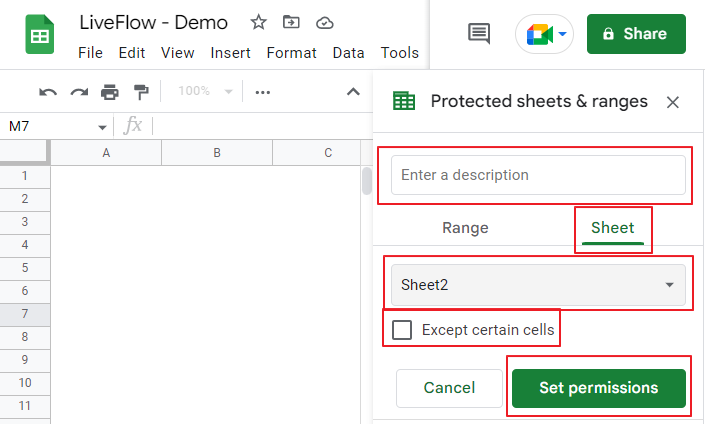Select column C header
705x424 pixels.
pyautogui.click(x=317, y=153)
